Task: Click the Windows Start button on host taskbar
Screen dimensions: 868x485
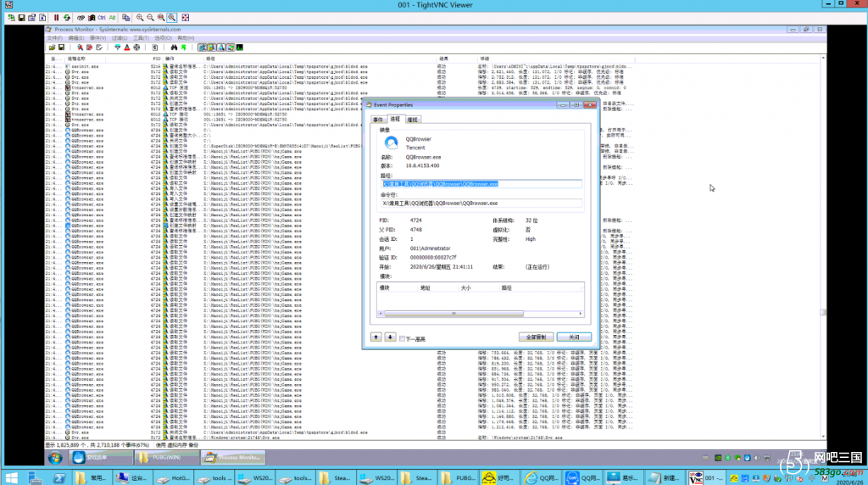Action: [11, 477]
